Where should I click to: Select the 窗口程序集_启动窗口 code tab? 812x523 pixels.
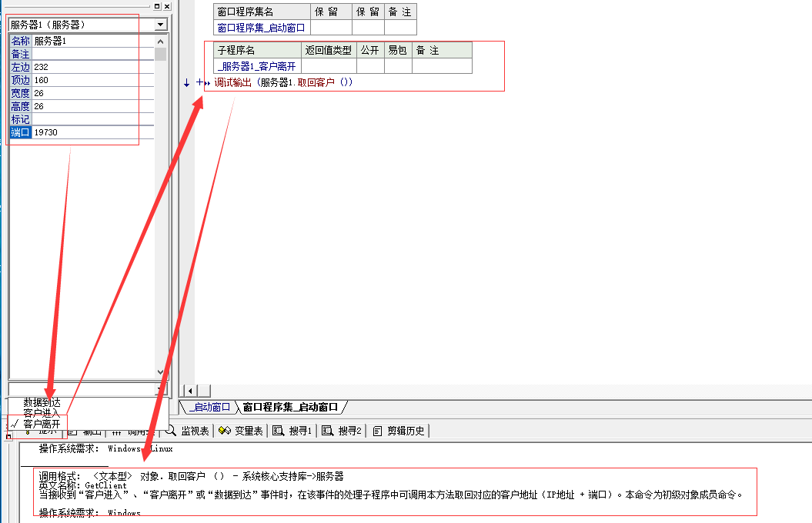pos(290,407)
